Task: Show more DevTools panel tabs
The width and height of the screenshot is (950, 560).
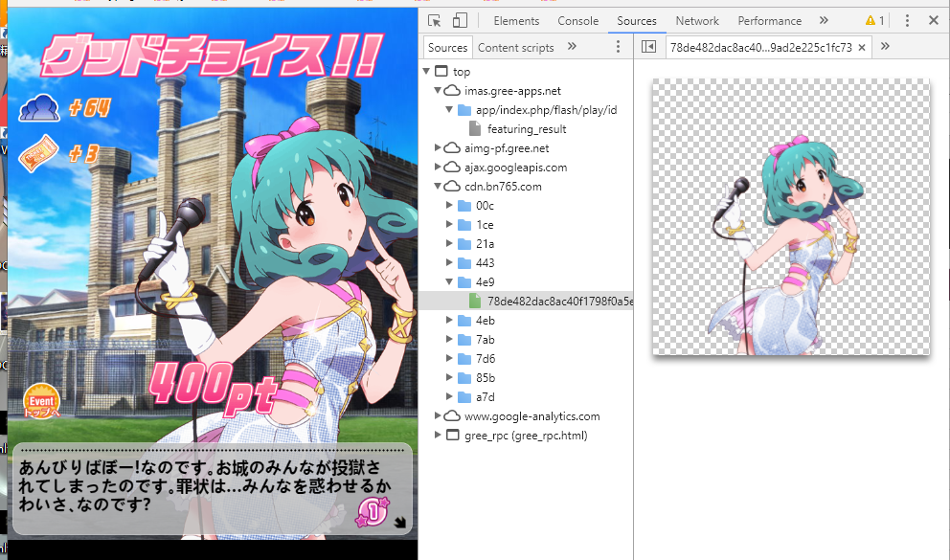Action: click(824, 20)
